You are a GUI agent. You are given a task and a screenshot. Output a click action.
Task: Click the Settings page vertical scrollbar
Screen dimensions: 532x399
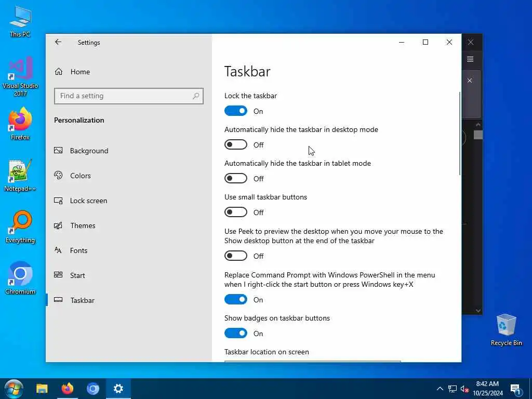click(459, 134)
